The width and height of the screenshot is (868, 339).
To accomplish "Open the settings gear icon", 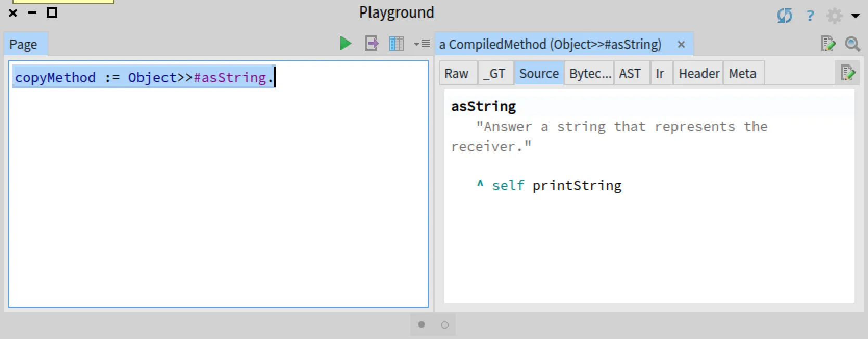I will (834, 16).
